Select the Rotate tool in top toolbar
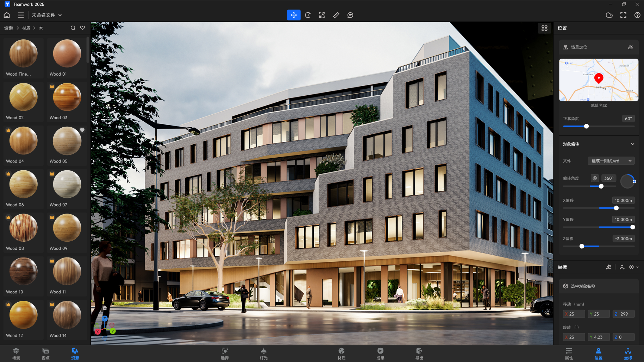The height and width of the screenshot is (362, 644). (308, 15)
